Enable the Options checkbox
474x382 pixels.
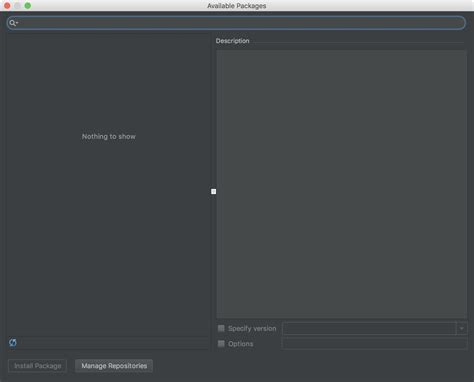pos(221,344)
